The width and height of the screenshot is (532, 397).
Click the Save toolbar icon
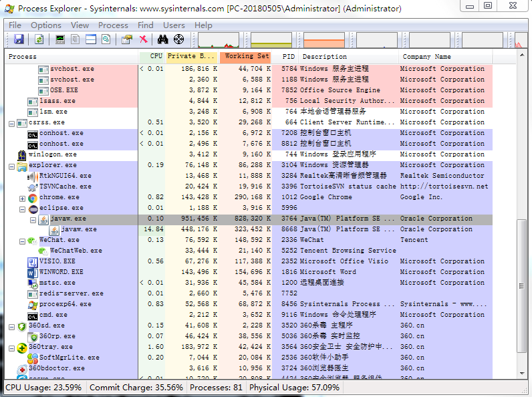pyautogui.click(x=19, y=39)
